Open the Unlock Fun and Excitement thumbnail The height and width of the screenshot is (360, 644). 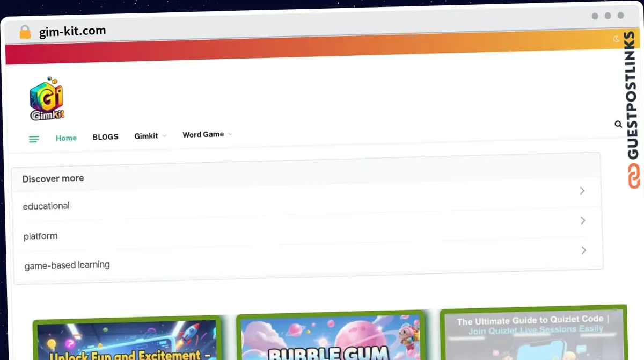coord(127,339)
